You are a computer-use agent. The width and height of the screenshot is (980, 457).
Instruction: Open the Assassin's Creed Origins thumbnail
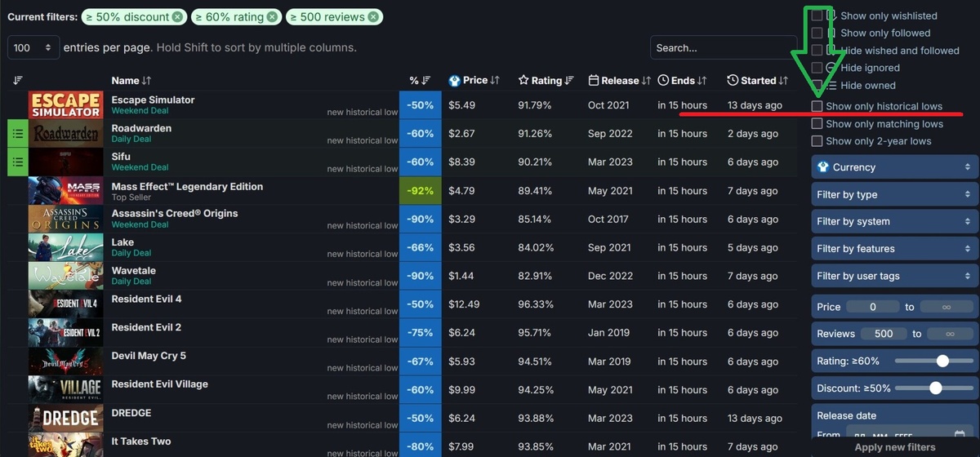click(x=65, y=219)
